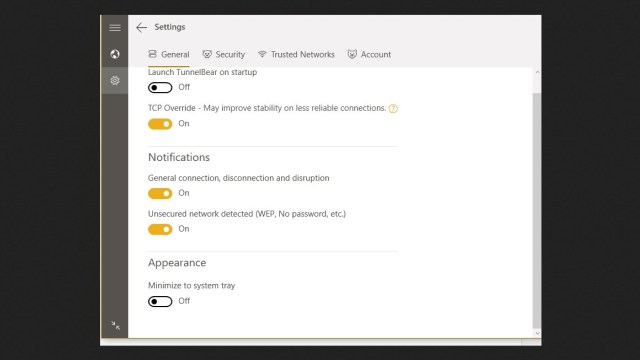640x360 pixels.
Task: Click the vertical scrollbar thumb
Action: tap(537, 210)
